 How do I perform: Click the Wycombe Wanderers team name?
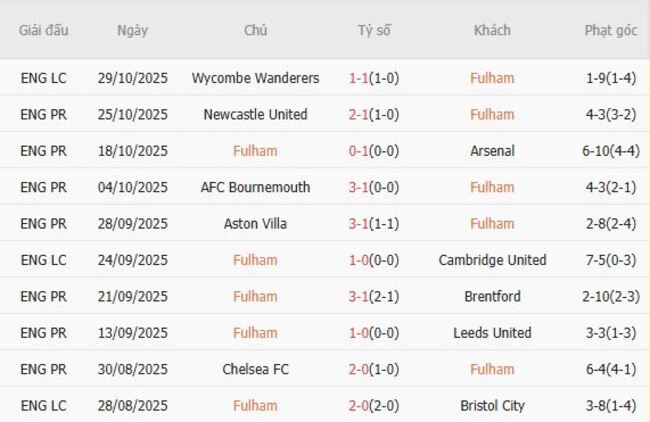[255, 78]
